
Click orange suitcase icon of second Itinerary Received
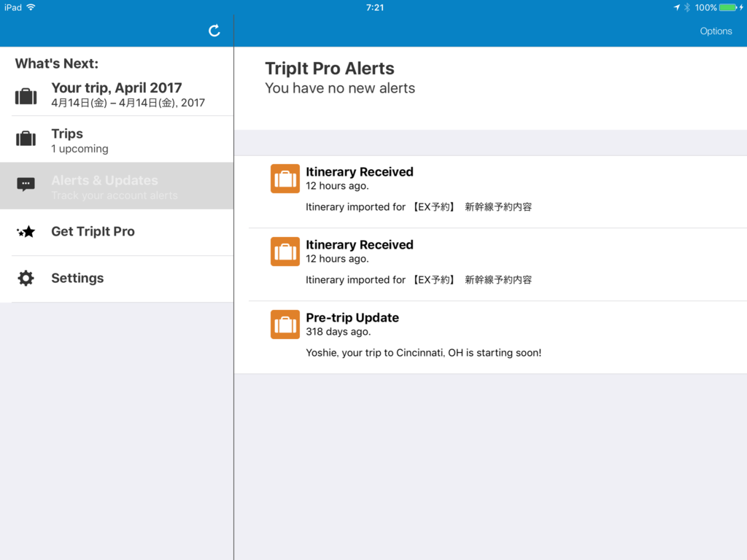point(285,252)
